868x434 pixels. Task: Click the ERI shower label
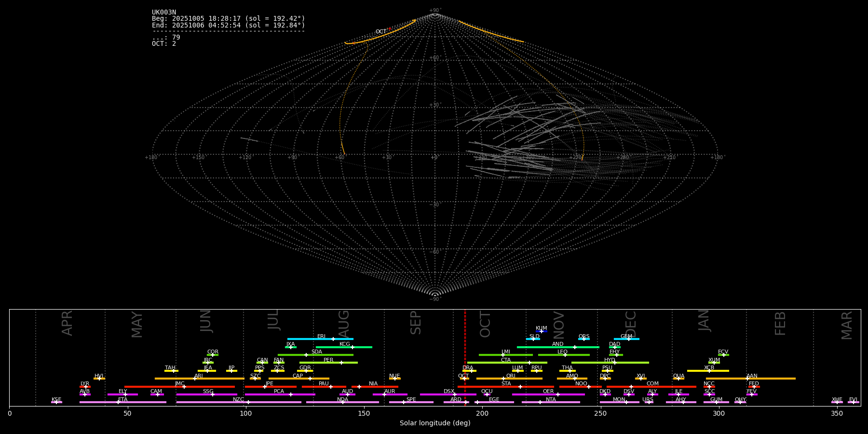pos(321,337)
